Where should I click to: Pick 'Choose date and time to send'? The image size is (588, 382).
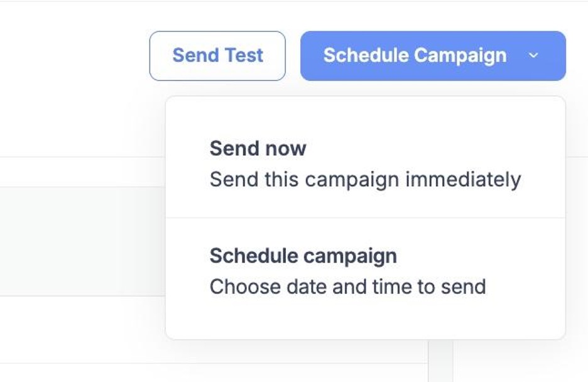point(347,286)
